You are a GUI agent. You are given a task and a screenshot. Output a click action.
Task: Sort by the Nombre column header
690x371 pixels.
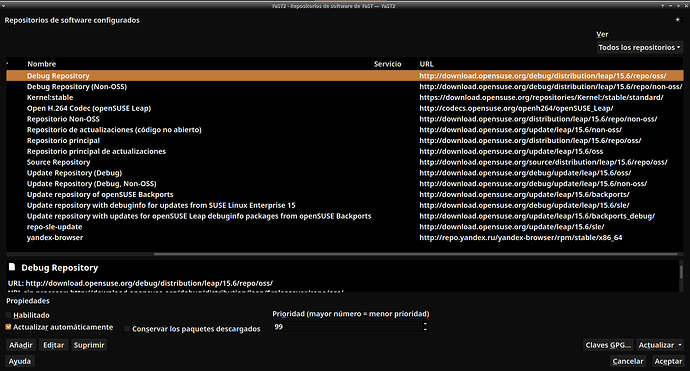point(199,64)
